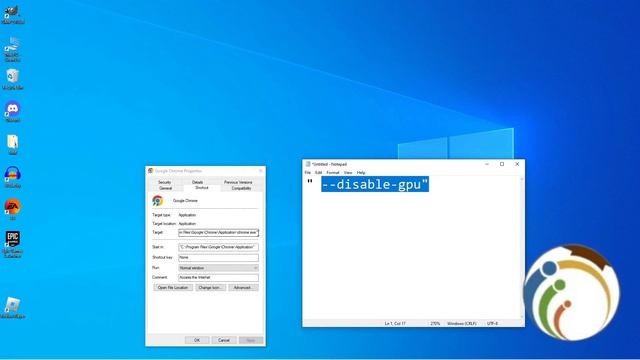The width and height of the screenshot is (640, 360).
Task: Cancel the Chrome Properties dialog
Action: coord(224,340)
